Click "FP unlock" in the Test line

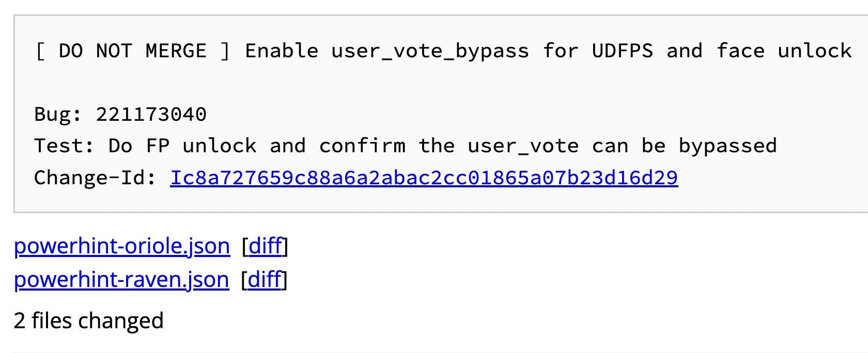click(x=201, y=146)
